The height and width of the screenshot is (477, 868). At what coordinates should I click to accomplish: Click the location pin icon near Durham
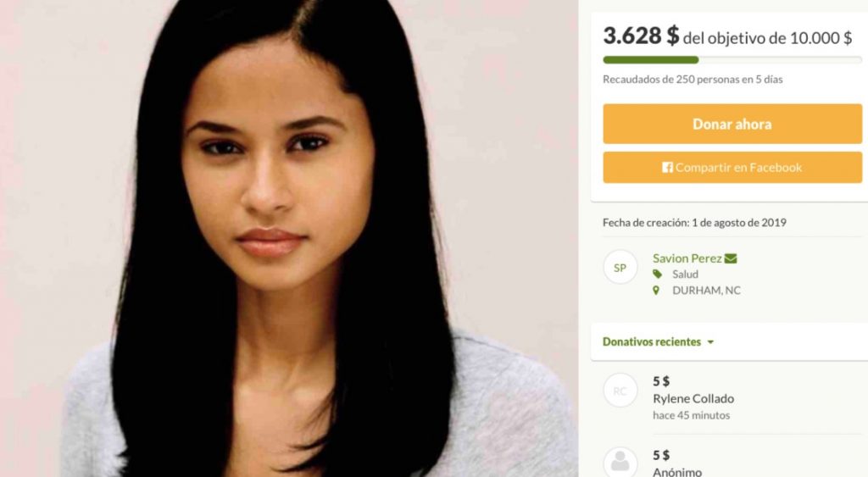tap(656, 290)
